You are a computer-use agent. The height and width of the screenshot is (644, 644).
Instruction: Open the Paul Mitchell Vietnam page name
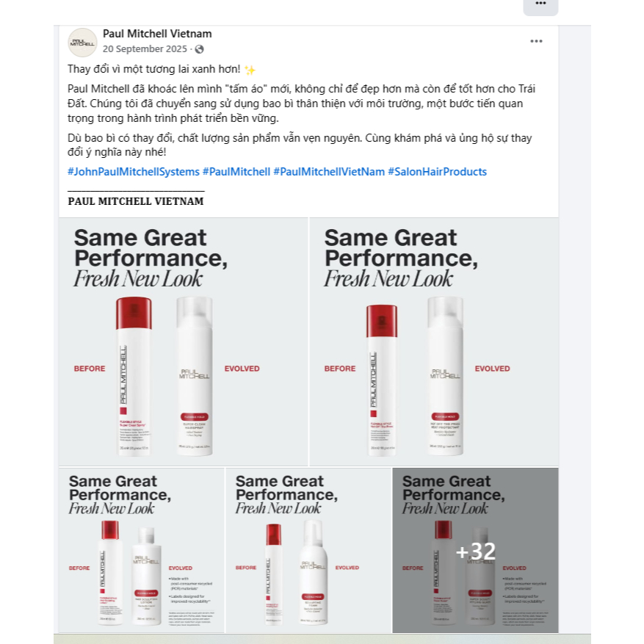[x=157, y=34]
